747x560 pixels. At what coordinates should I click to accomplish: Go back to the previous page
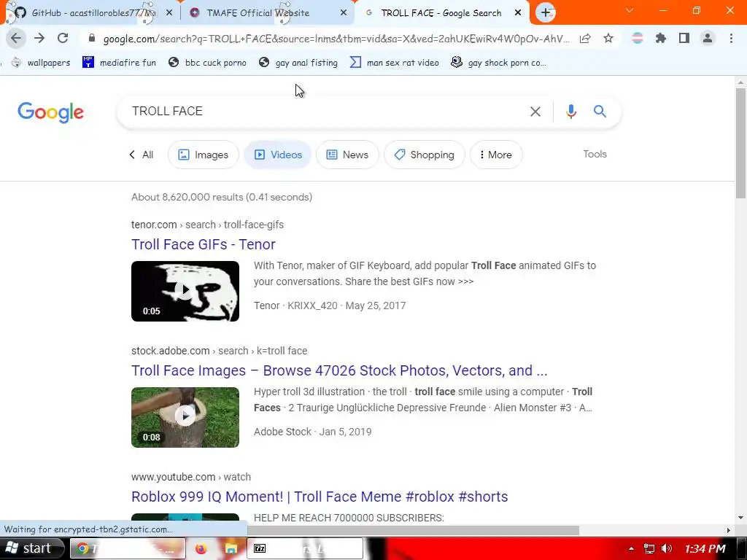click(x=16, y=38)
